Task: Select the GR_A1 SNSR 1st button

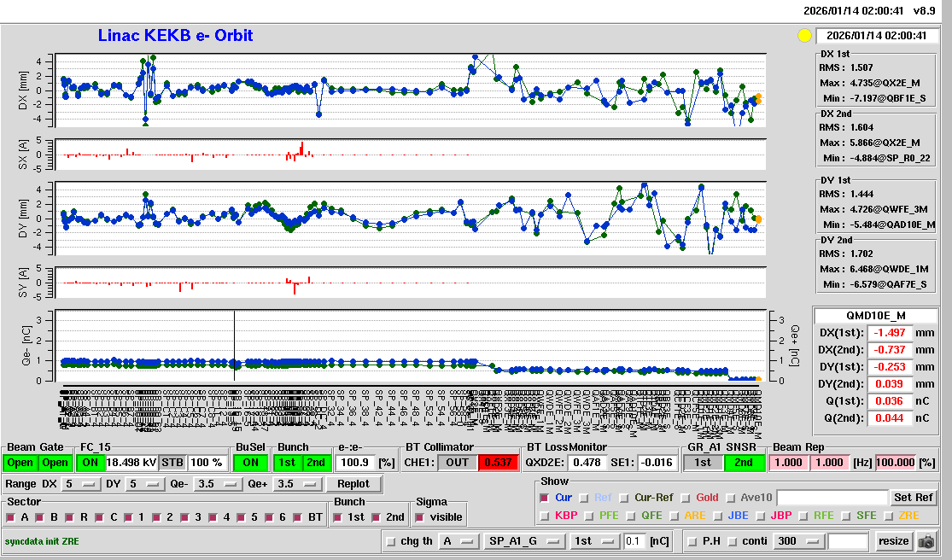Action: click(703, 462)
